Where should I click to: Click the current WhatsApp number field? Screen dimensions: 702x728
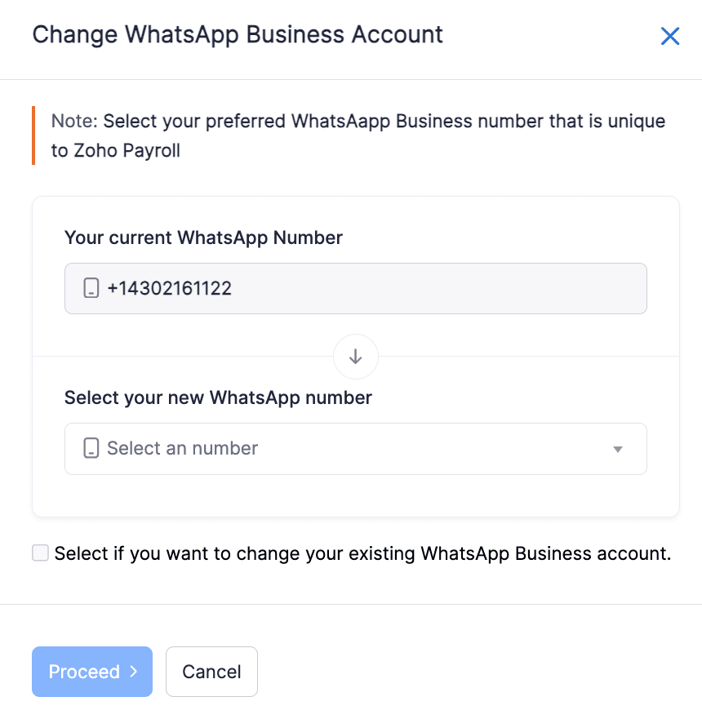tap(355, 288)
